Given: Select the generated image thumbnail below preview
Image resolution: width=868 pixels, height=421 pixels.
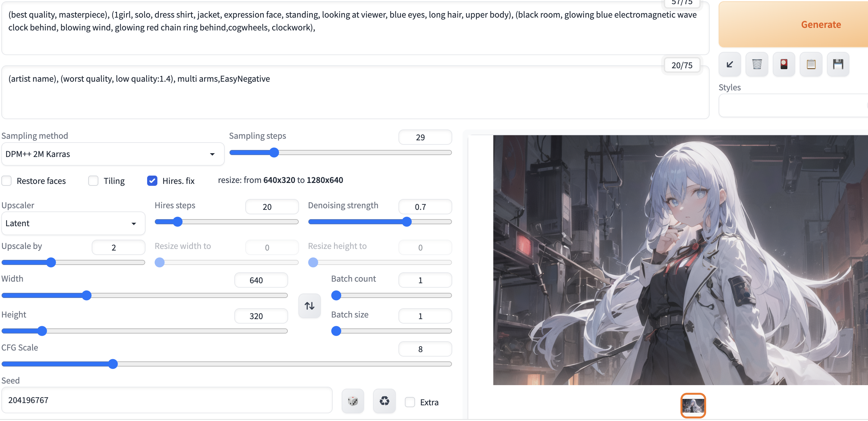Looking at the screenshot, I should point(693,405).
